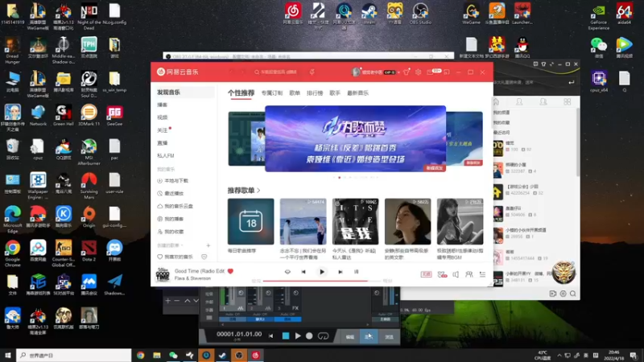Viewport: 644px width, 362px height.
Task: Collapse the 创建的歌单 section arrow
Action: click(x=182, y=245)
